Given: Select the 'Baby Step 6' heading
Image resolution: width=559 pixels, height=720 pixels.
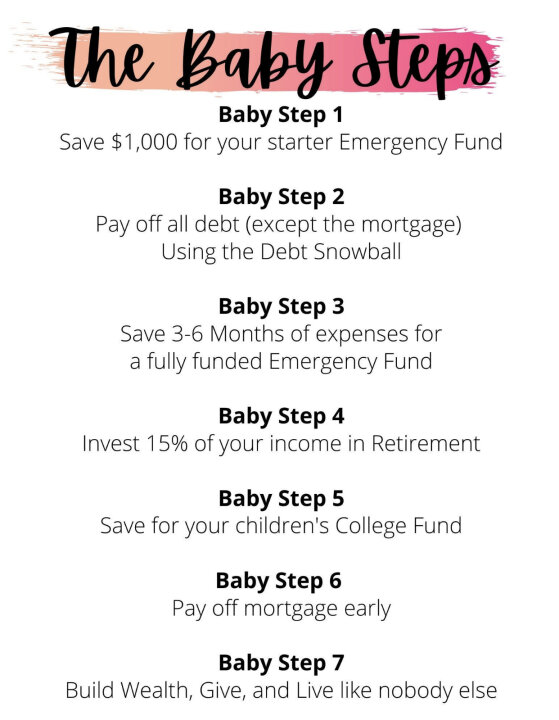Looking at the screenshot, I should coord(278,581).
